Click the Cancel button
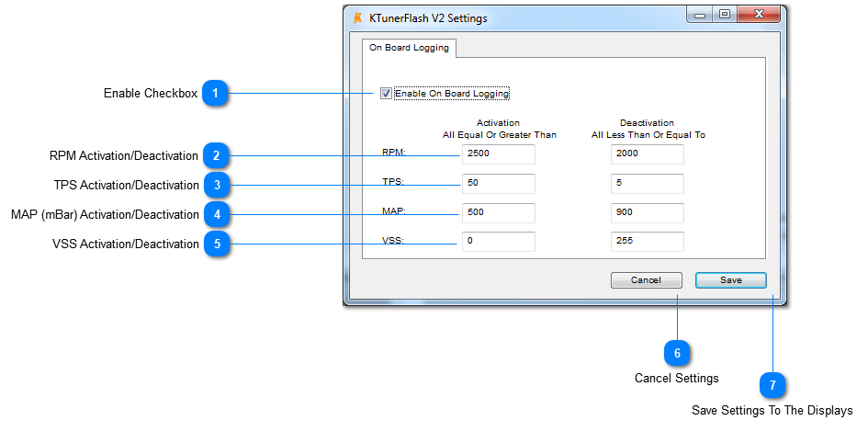This screenshot has height=432, width=868. click(646, 280)
